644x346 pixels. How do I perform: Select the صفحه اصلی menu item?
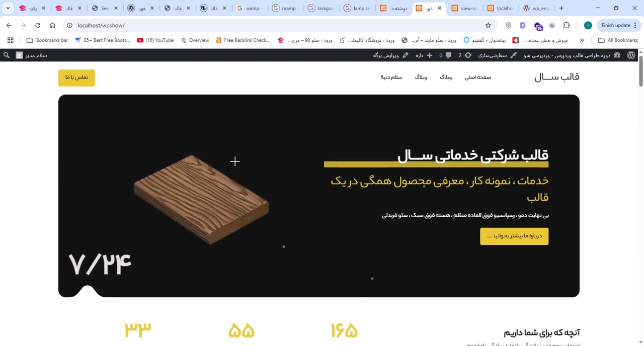click(x=477, y=77)
